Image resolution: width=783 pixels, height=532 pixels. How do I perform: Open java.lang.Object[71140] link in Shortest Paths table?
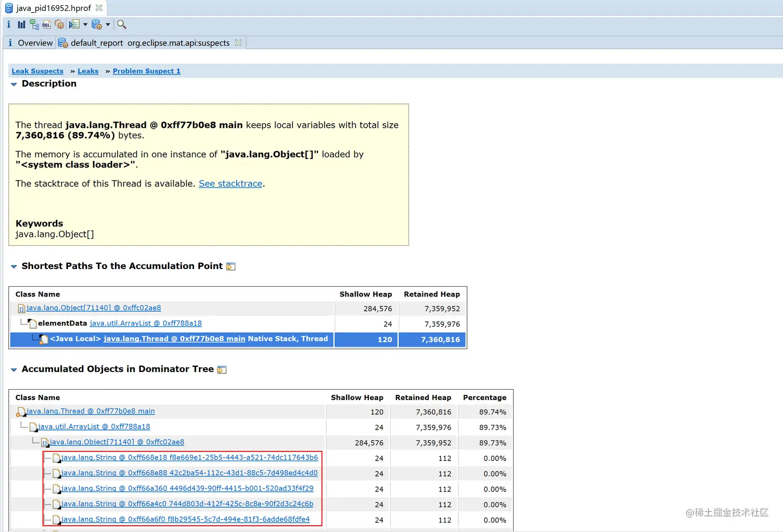pyautogui.click(x=94, y=308)
